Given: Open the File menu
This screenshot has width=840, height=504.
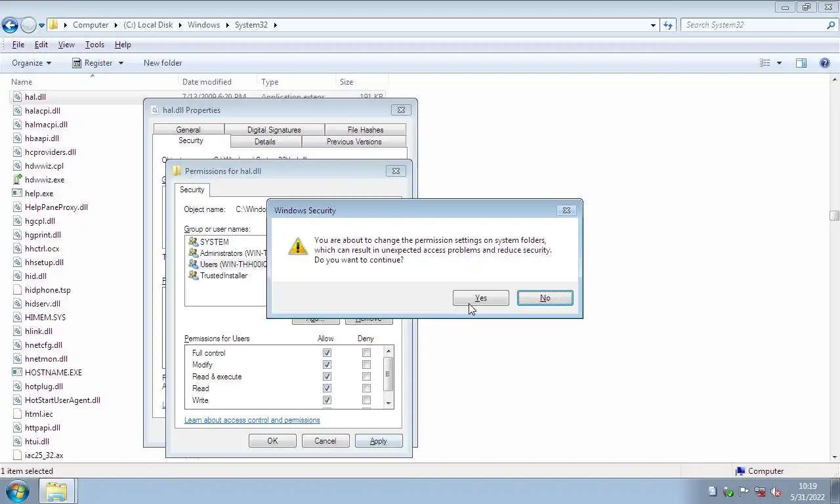Looking at the screenshot, I should [18, 45].
